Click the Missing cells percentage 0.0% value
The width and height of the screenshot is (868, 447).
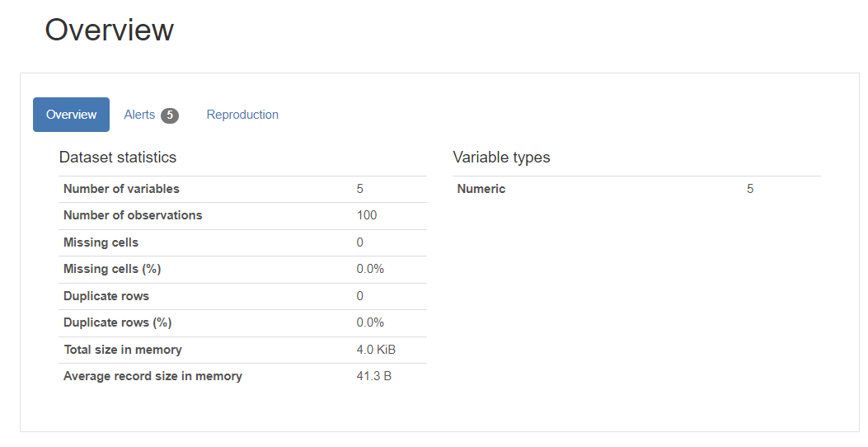(370, 269)
